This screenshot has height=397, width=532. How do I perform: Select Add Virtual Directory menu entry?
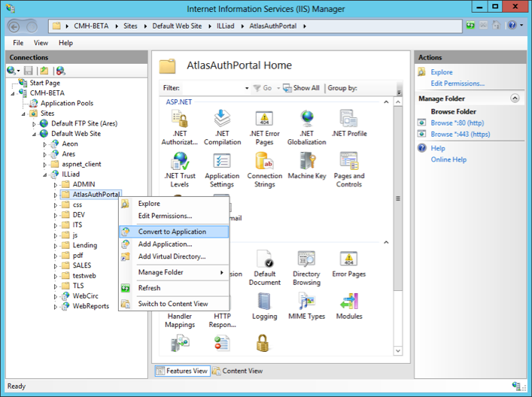tap(172, 256)
